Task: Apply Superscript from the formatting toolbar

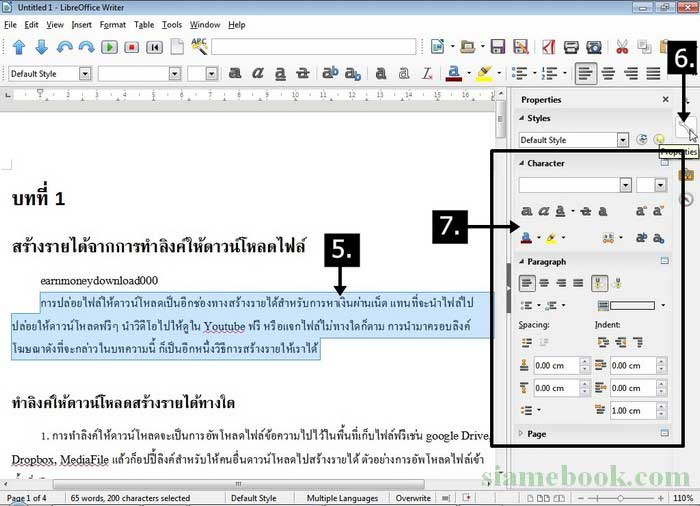Action: pos(330,73)
